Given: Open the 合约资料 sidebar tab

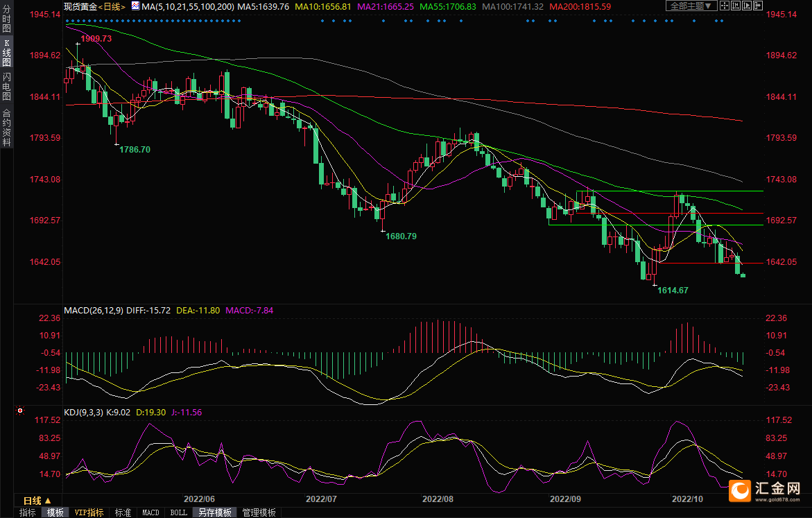Looking at the screenshot, I should tap(6, 127).
